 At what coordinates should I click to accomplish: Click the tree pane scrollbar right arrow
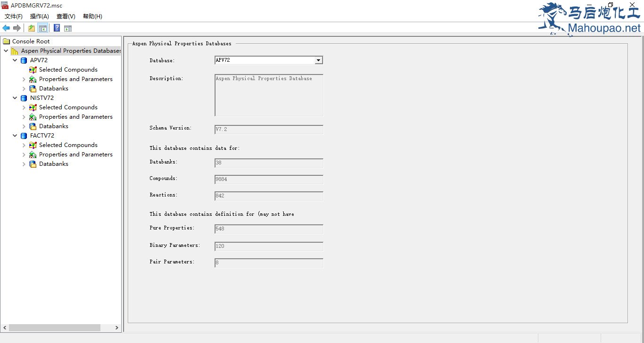point(117,328)
